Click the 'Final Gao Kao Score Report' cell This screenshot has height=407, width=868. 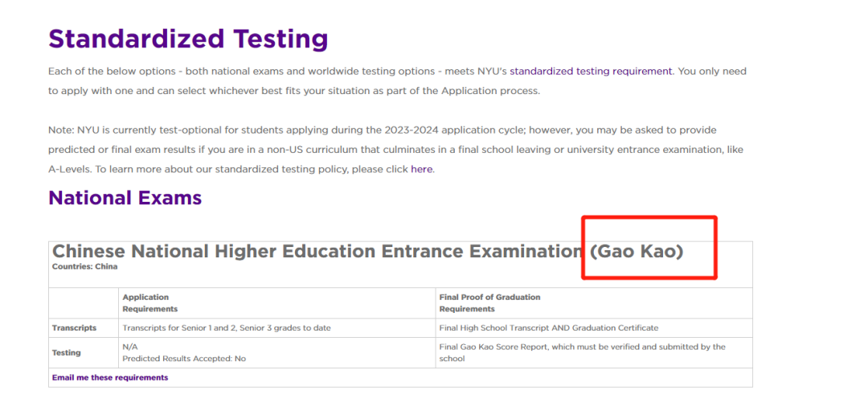pyautogui.click(x=583, y=353)
